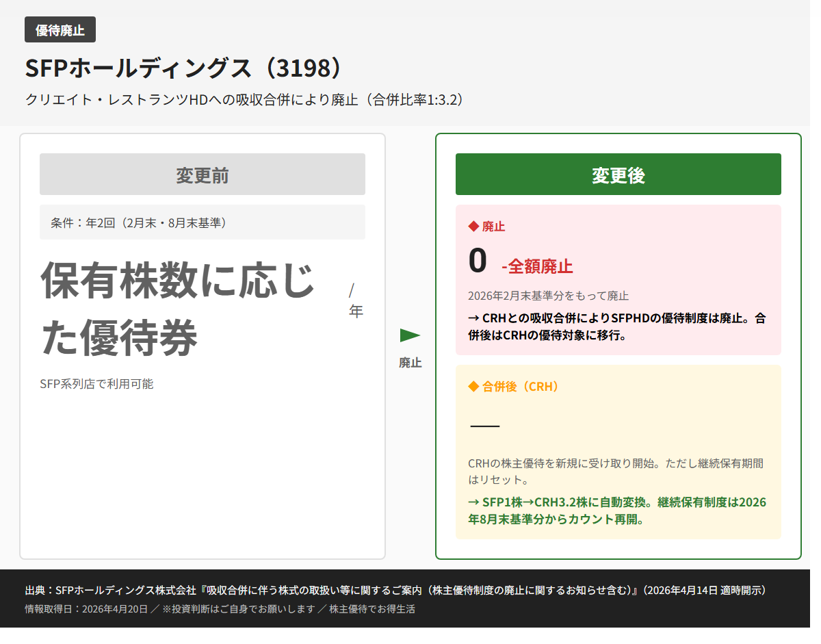This screenshot has height=644, width=821.
Task: Click the CRHの株主優待を新規に受け取り開始 paragraph
Action: [x=615, y=471]
